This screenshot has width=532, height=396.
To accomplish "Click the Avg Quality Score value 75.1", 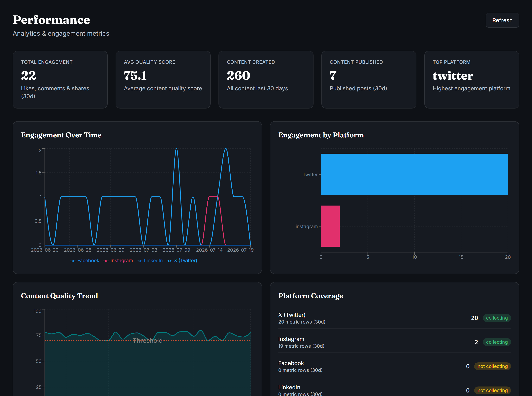I will pos(135,75).
